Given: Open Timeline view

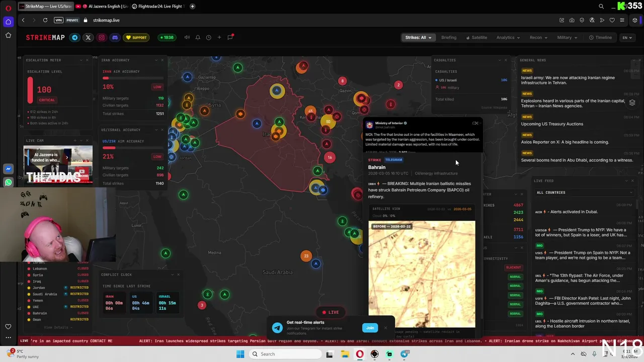Looking at the screenshot, I should coord(601,38).
